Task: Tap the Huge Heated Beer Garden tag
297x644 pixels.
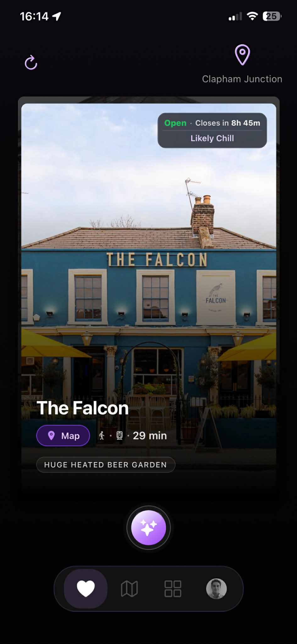Action: point(106,465)
